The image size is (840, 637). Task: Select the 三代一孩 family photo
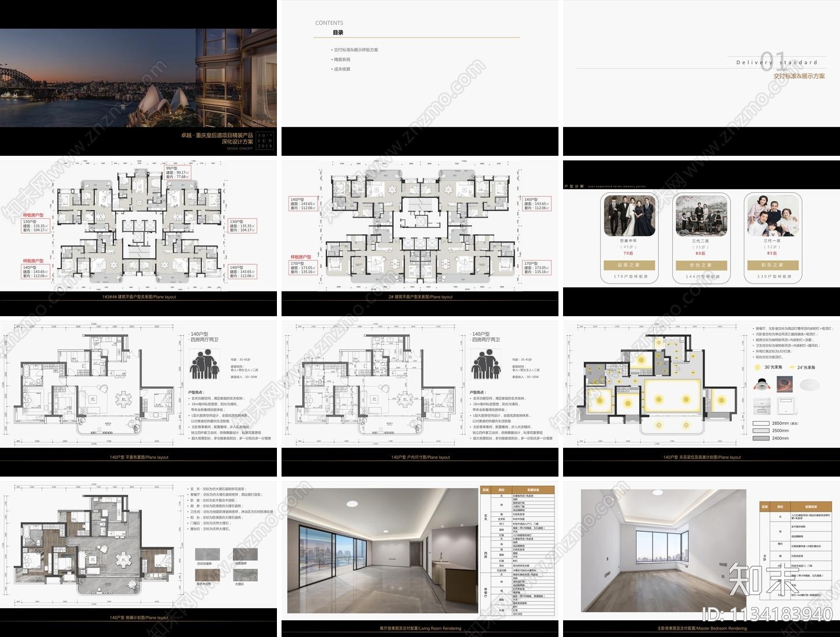tap(773, 215)
